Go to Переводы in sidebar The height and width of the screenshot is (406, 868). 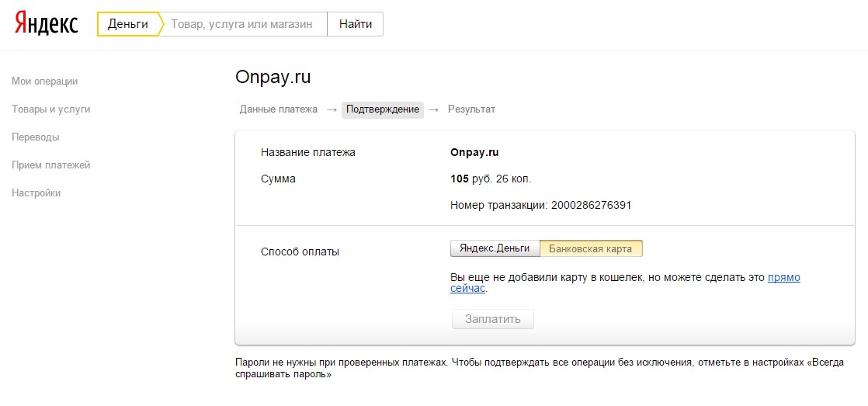tap(36, 137)
